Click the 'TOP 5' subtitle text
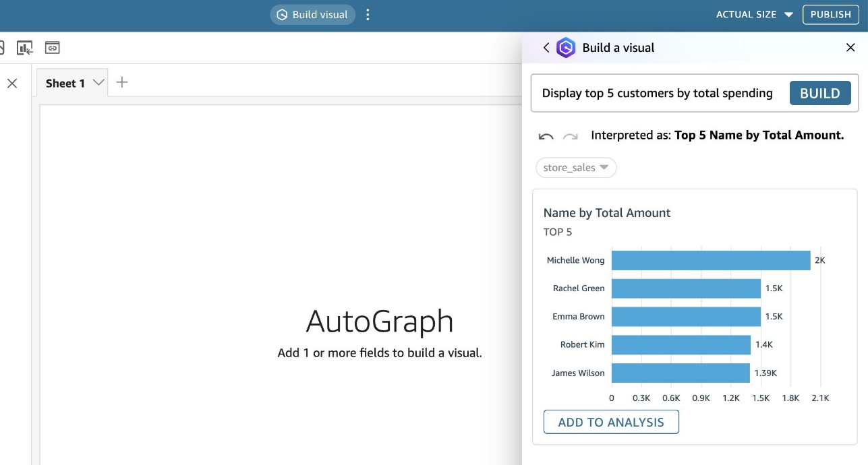This screenshot has height=465, width=868. [x=558, y=232]
